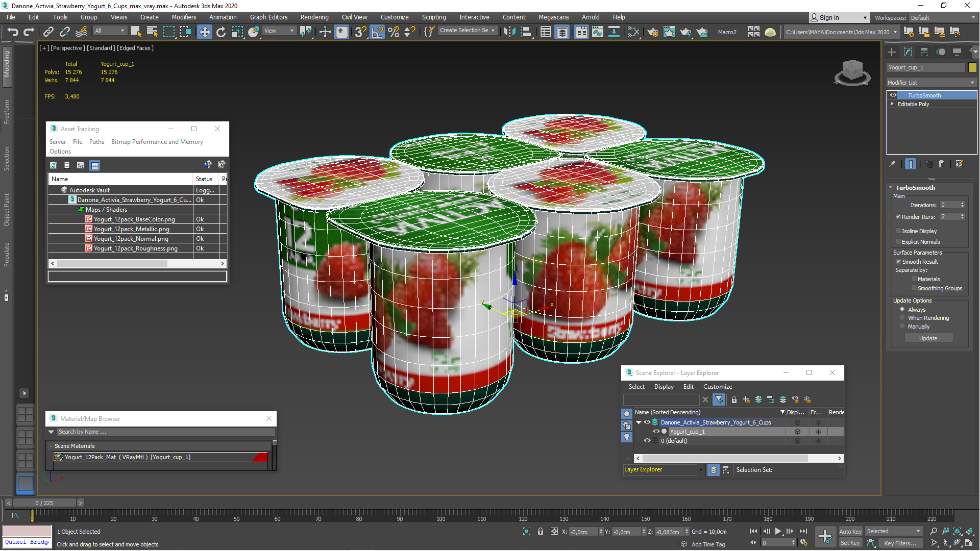Select the Link tool icon
980x551 pixels.
48,32
